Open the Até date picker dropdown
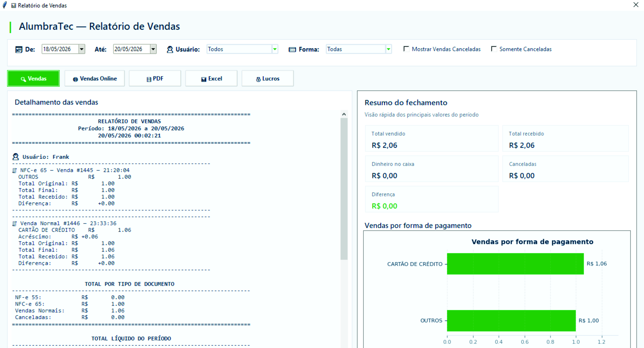This screenshot has height=348, width=644. coord(153,49)
